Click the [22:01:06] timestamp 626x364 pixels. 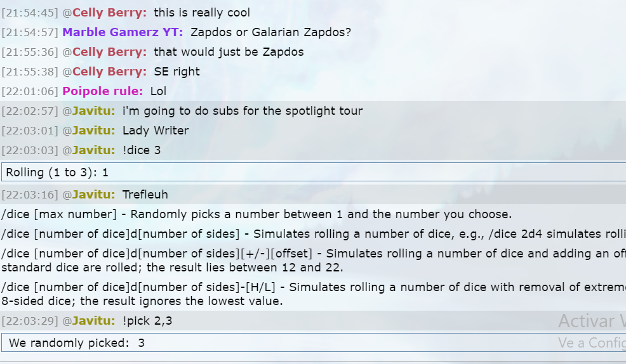click(30, 91)
